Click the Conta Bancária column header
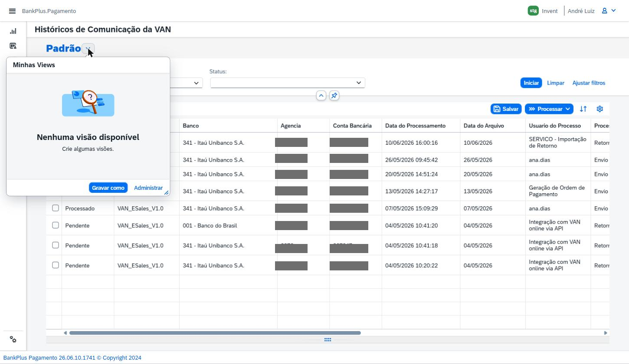629x364 pixels. (356, 126)
